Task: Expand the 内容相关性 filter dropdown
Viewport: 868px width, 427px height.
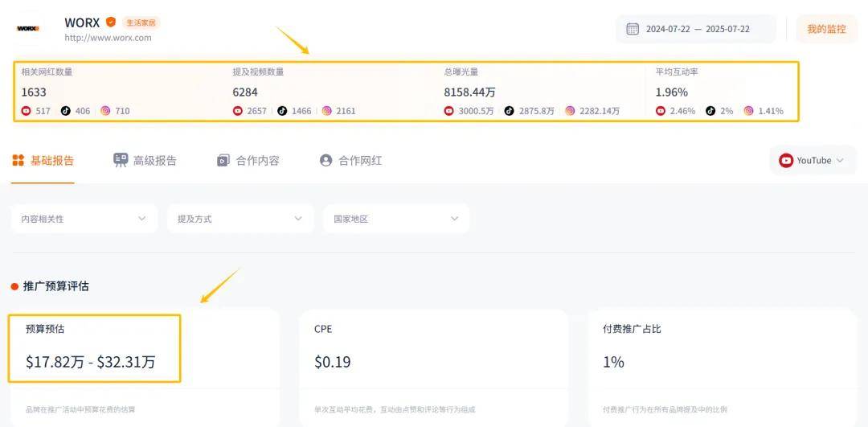Action: click(x=84, y=219)
